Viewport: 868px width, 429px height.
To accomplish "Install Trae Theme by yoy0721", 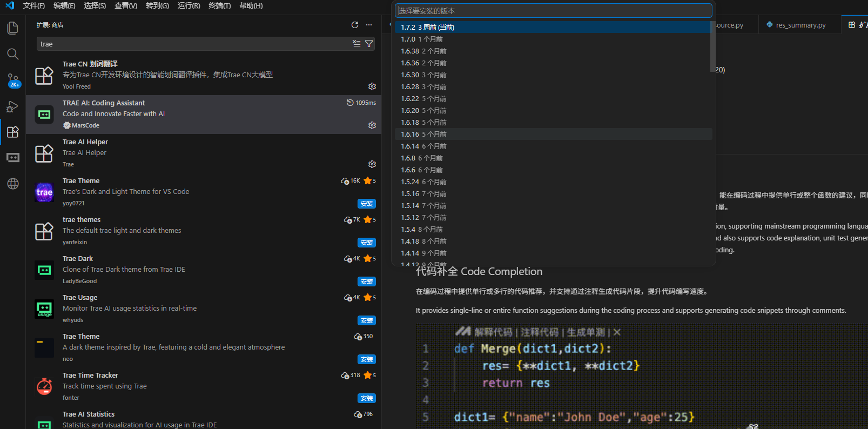I will [367, 204].
